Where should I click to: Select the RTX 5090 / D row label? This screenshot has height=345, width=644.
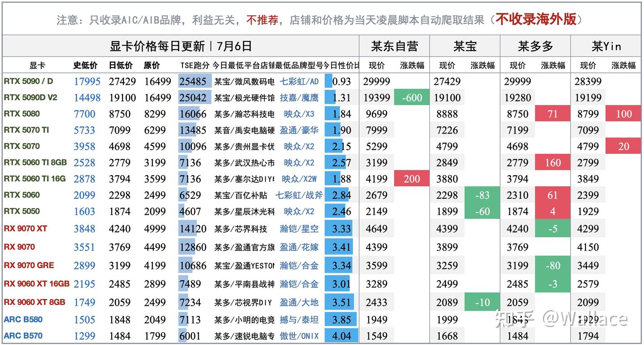[x=28, y=81]
